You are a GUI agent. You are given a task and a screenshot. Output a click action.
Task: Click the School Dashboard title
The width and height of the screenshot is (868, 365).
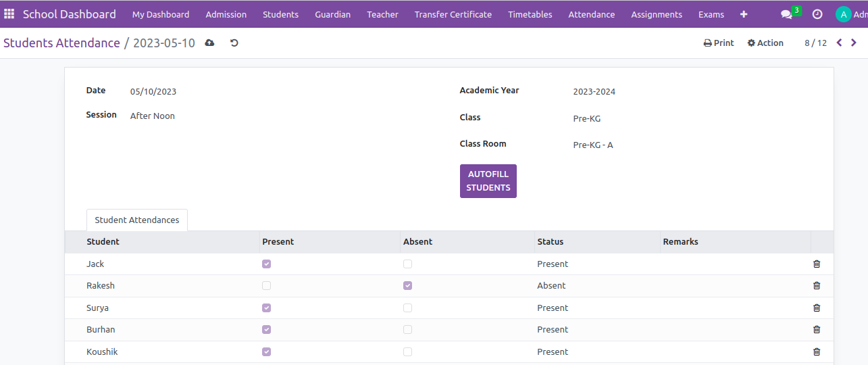[70, 14]
